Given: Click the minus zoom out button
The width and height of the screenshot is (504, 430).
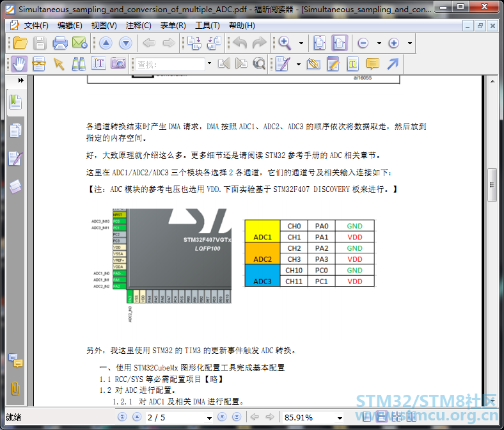Looking at the screenshot, I should click(x=363, y=43).
